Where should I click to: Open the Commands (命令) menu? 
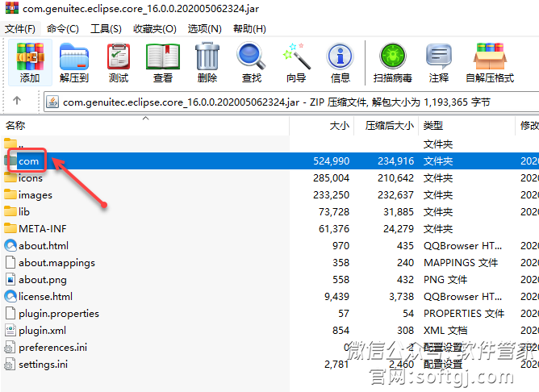[63, 28]
